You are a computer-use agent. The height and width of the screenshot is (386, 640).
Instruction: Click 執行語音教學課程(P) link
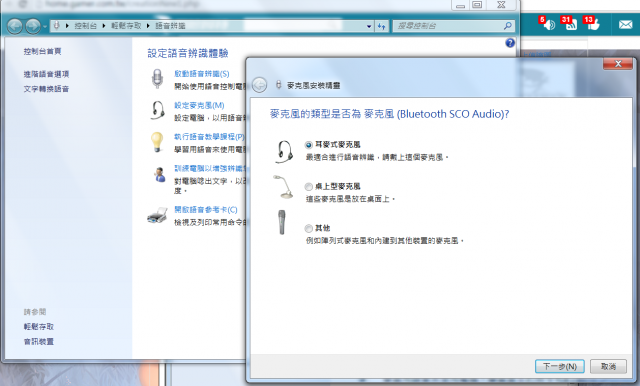click(x=209, y=137)
